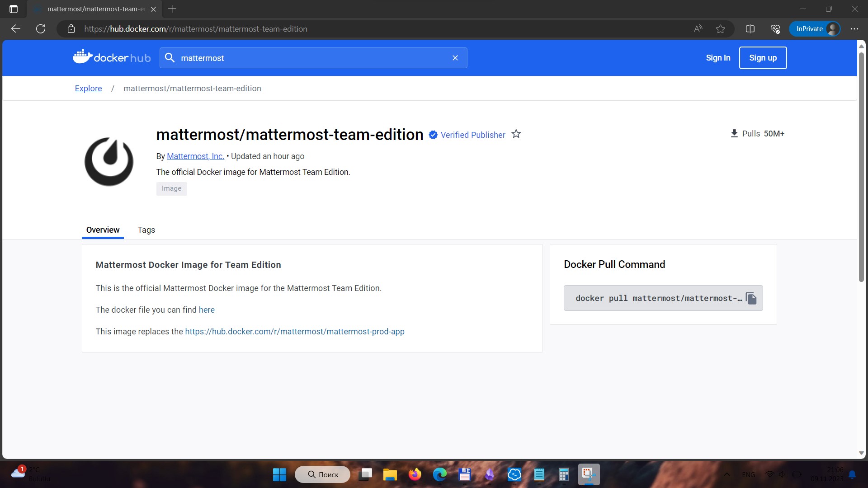Open Task View on the taskbar
The image size is (868, 488).
coord(365,474)
